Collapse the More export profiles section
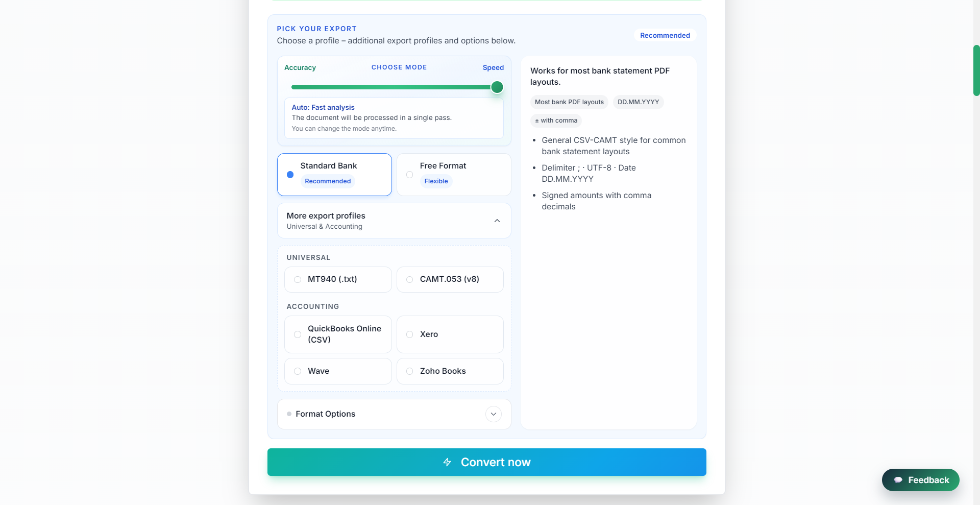Screen dimensions: 980x505 coord(394,221)
